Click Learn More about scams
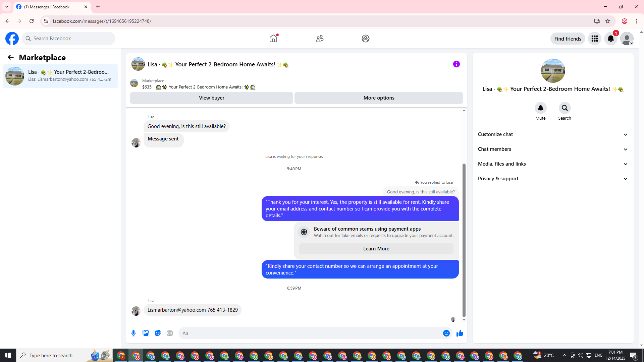This screenshot has width=644, height=362. pyautogui.click(x=376, y=249)
